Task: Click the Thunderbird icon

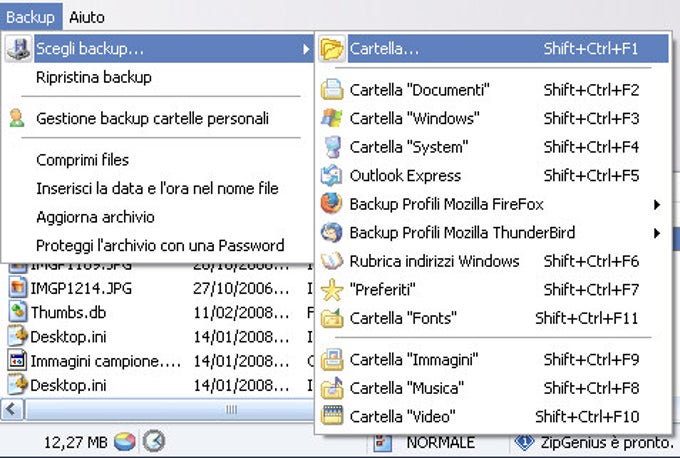Action: pos(332,232)
